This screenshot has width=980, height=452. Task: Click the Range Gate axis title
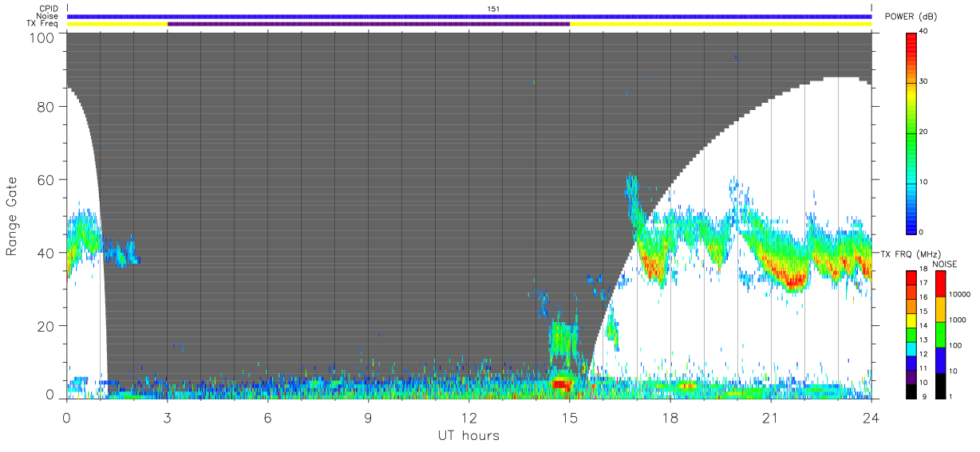12,214
